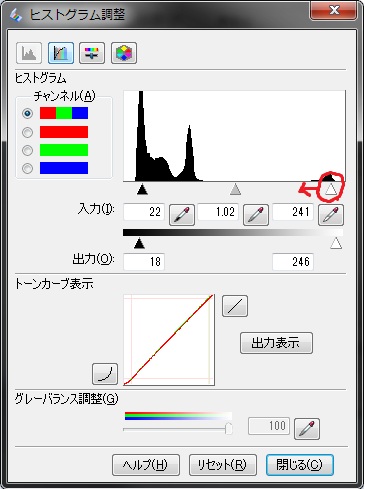Open the color palette icon
The width and height of the screenshot is (365, 489).
pos(124,53)
